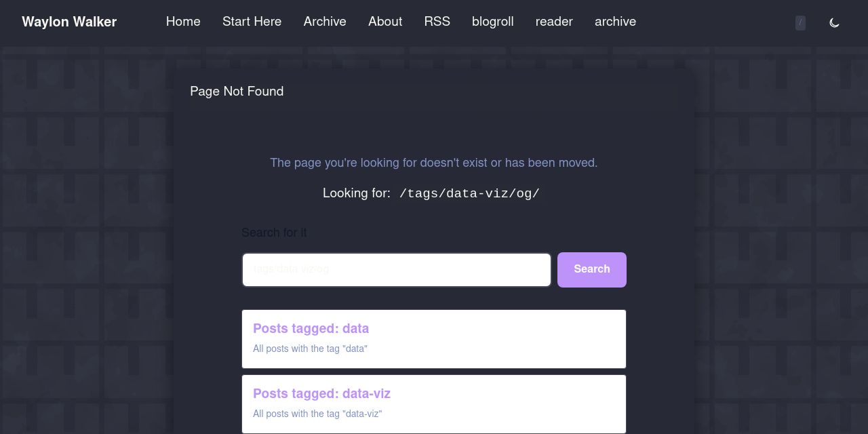Open the RSS feed link
Screen dimensions: 868x434
[x=437, y=22]
